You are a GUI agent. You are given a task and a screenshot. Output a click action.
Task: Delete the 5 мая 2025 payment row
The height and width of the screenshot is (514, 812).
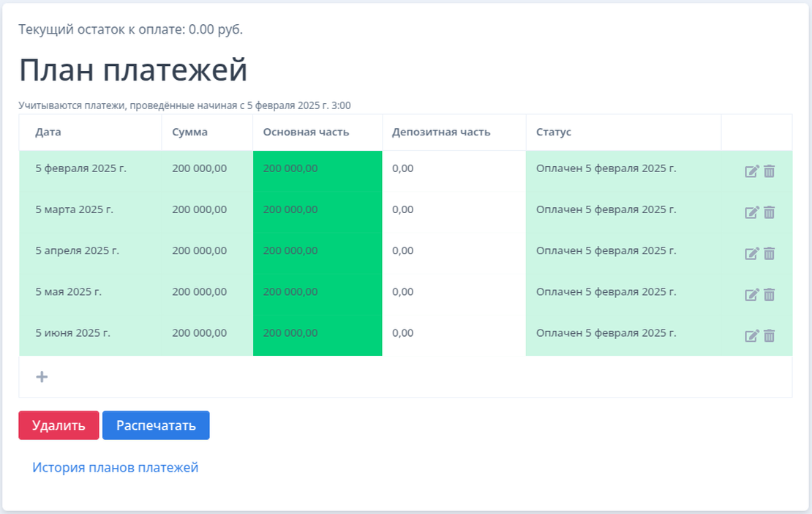(x=769, y=294)
